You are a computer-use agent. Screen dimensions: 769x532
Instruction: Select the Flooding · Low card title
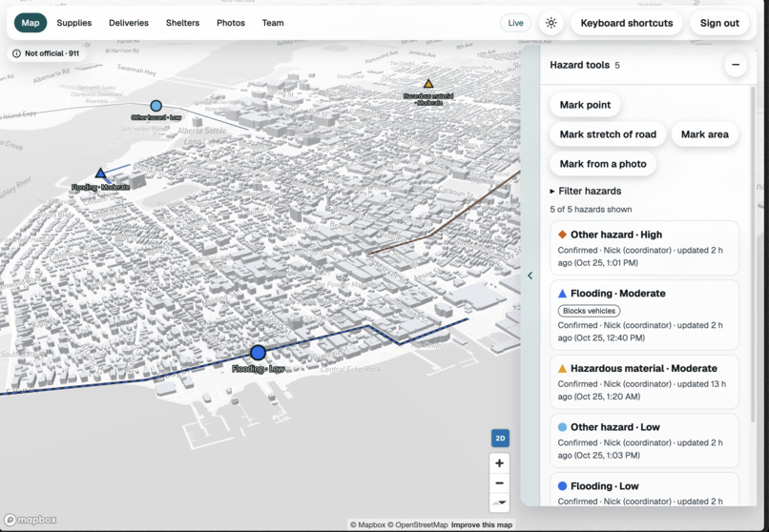[605, 486]
